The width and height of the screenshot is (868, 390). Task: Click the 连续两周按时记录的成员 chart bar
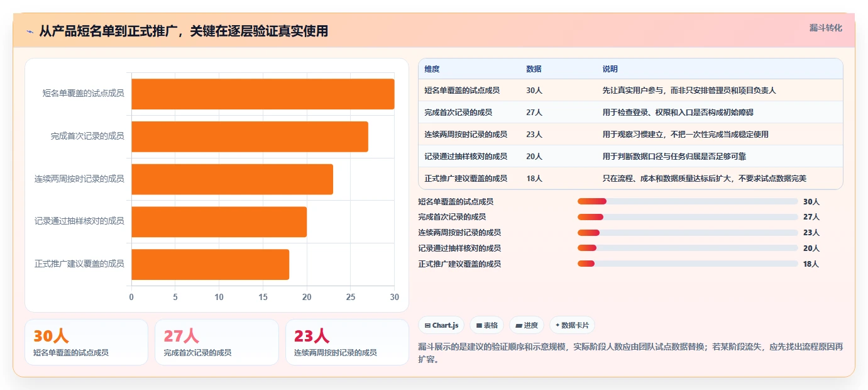click(x=232, y=179)
